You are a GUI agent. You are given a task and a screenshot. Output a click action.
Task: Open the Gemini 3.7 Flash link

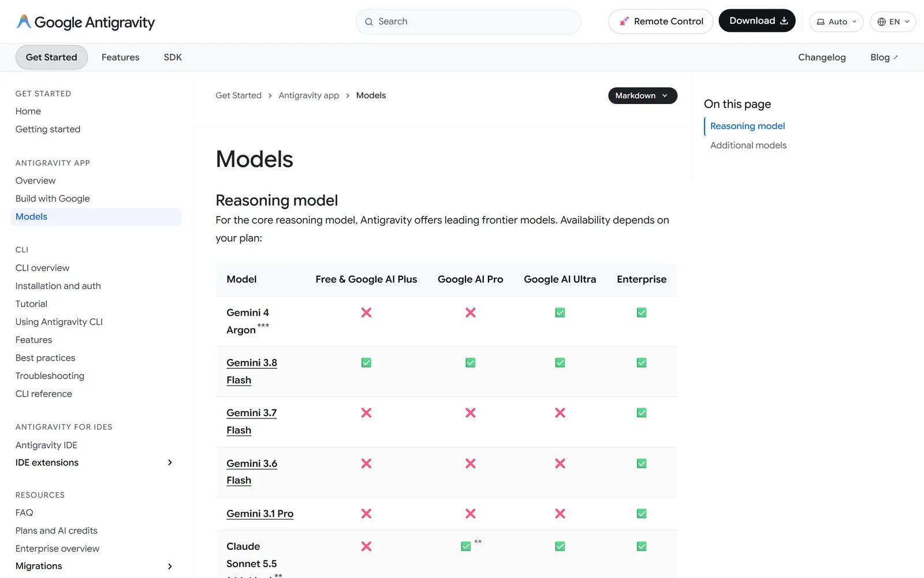pyautogui.click(x=252, y=421)
